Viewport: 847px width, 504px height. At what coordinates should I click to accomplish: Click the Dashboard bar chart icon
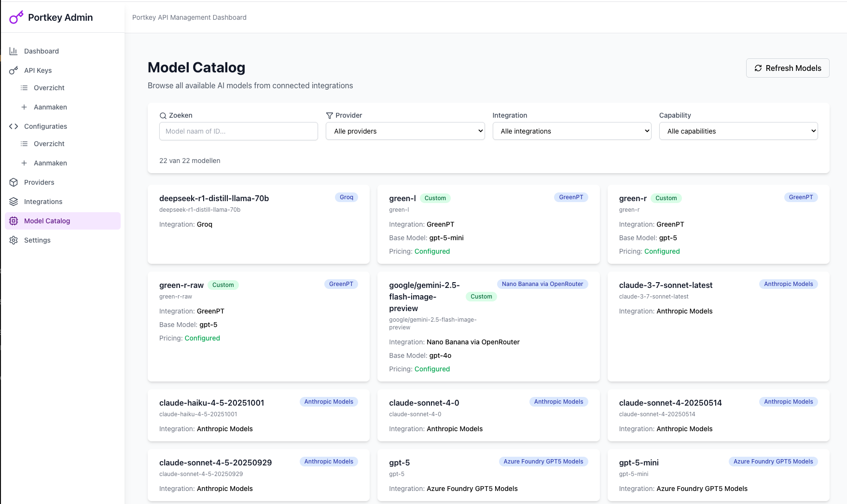14,51
